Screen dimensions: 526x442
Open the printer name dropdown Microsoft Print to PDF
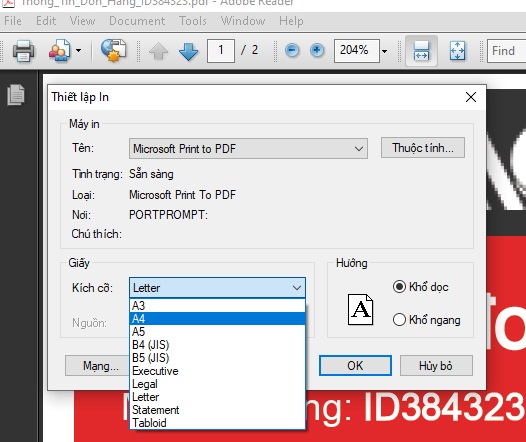(x=248, y=149)
